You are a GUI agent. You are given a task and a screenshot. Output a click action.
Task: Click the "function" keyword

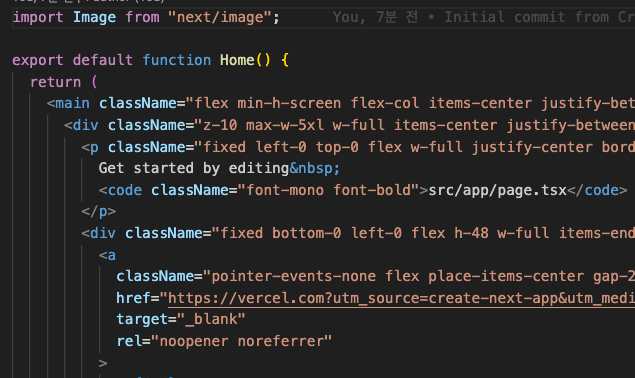point(177,60)
